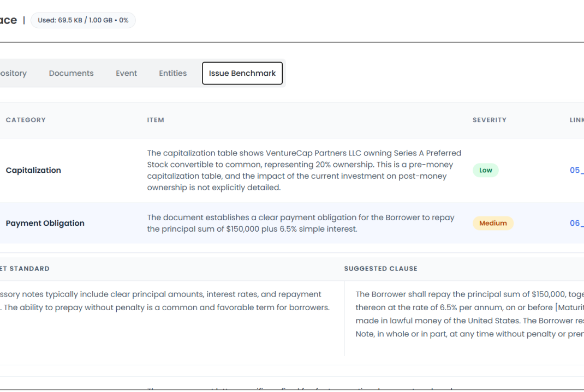
Task: Sort by the ITEM column header
Action: click(x=156, y=120)
